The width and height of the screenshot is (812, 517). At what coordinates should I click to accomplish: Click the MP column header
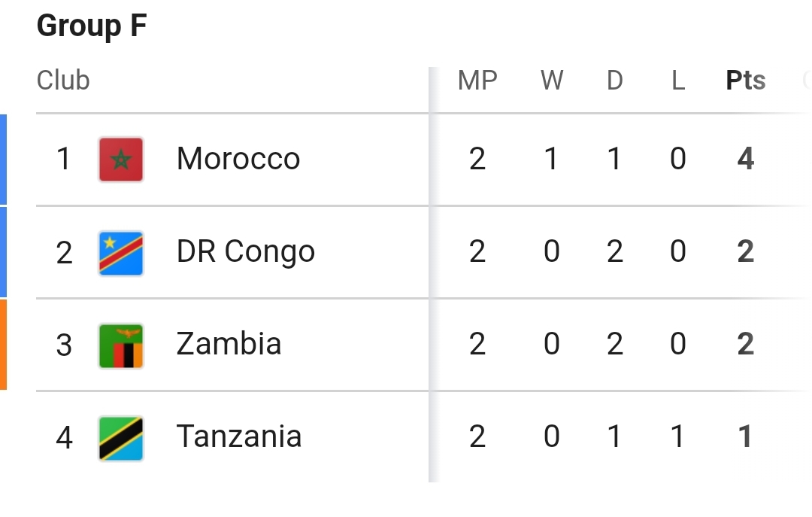click(x=477, y=81)
